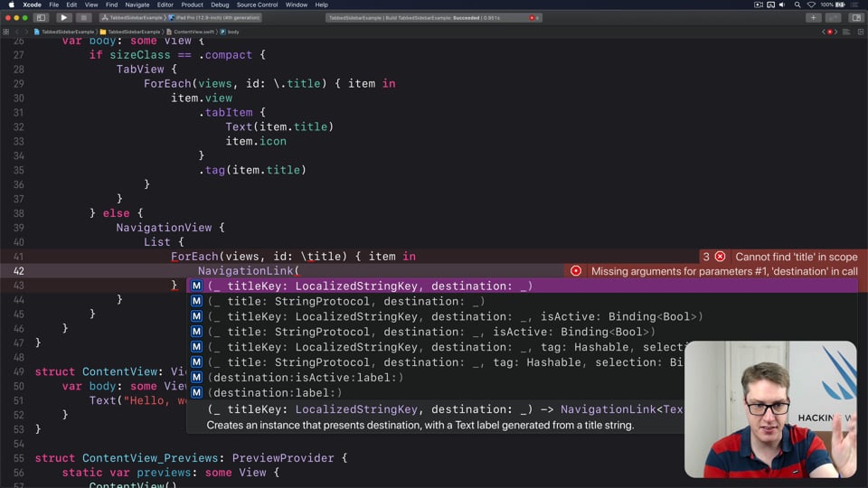The width and height of the screenshot is (868, 488).
Task: Open the related items grid menu
Action: pyautogui.click(x=6, y=33)
